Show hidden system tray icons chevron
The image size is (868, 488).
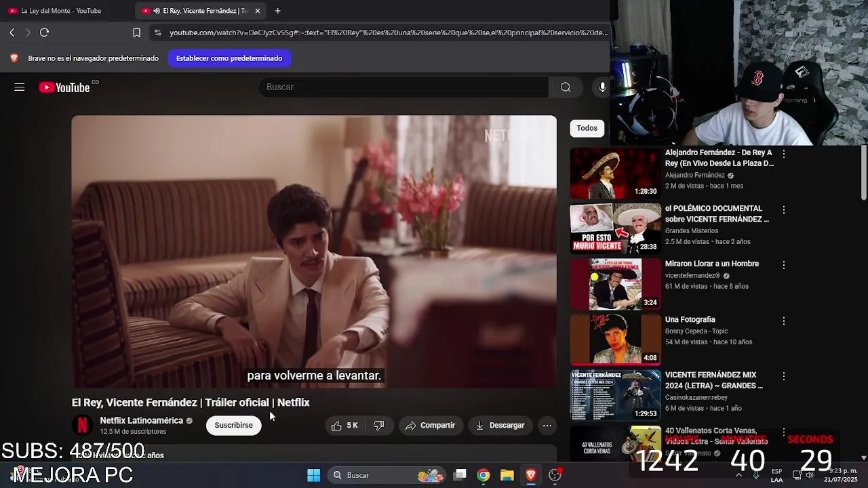pos(738,475)
